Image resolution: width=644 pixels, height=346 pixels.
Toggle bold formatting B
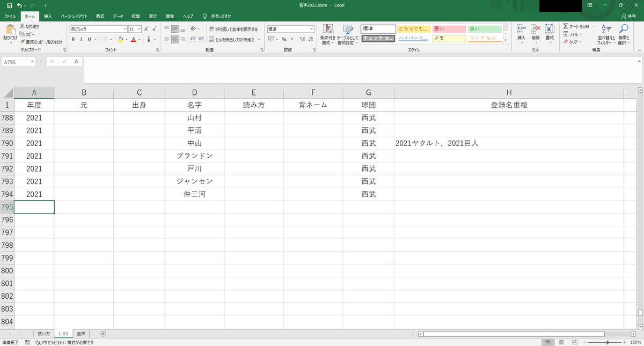(x=74, y=39)
